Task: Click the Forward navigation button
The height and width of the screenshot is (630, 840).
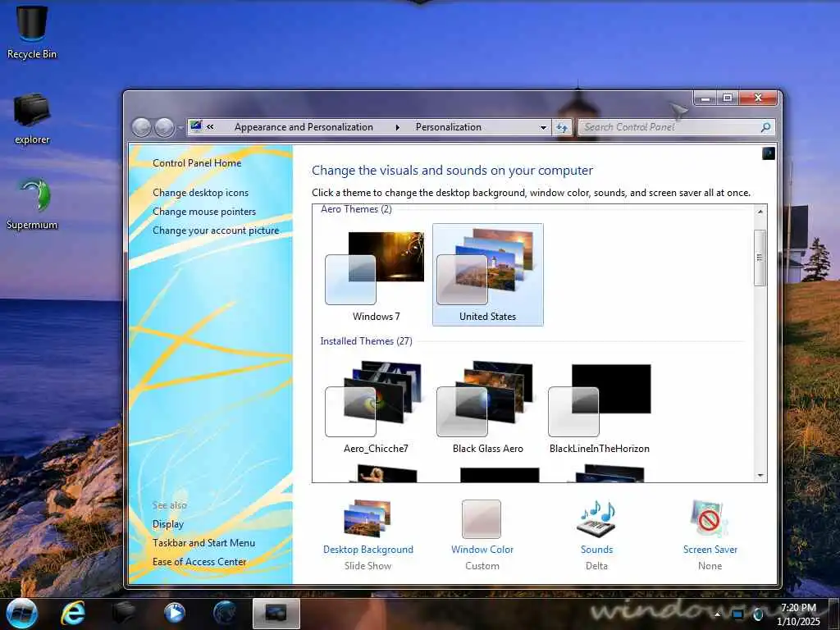Action: [164, 127]
